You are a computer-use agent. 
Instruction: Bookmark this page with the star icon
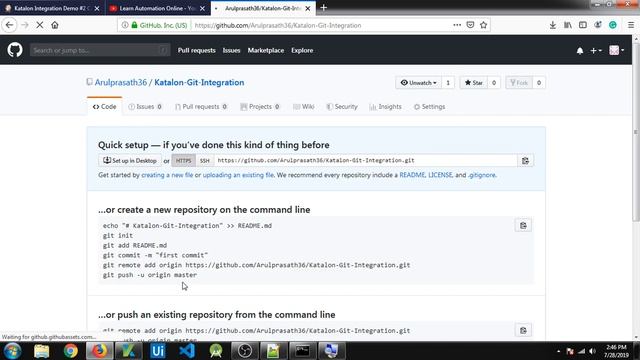tap(484, 25)
